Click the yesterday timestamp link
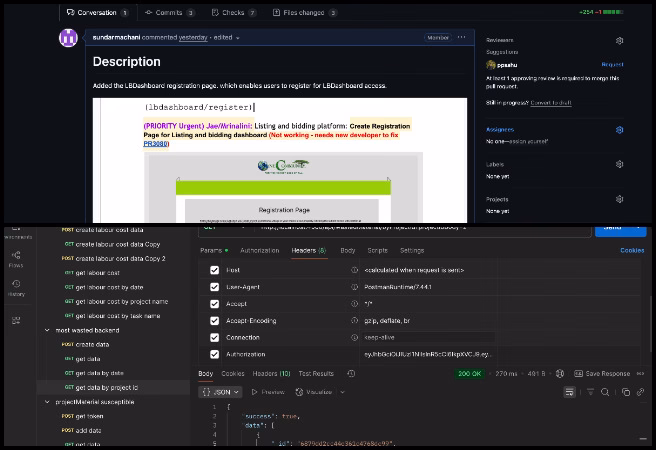Screen dimensions: 656x450 (193, 38)
